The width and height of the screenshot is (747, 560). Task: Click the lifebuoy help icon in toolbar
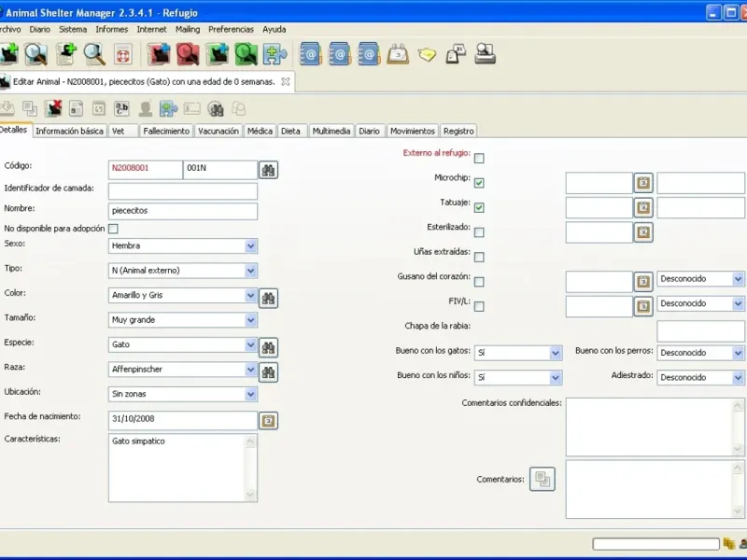click(x=122, y=54)
